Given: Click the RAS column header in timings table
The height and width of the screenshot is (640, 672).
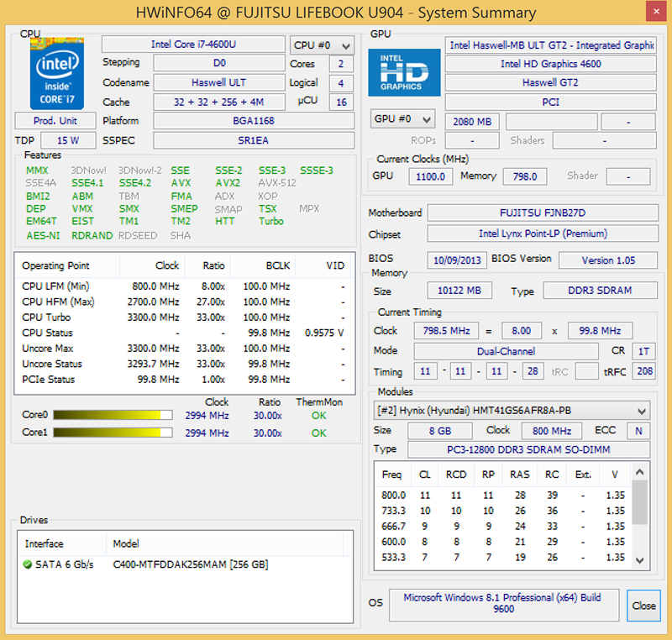Looking at the screenshot, I should click(x=520, y=475).
